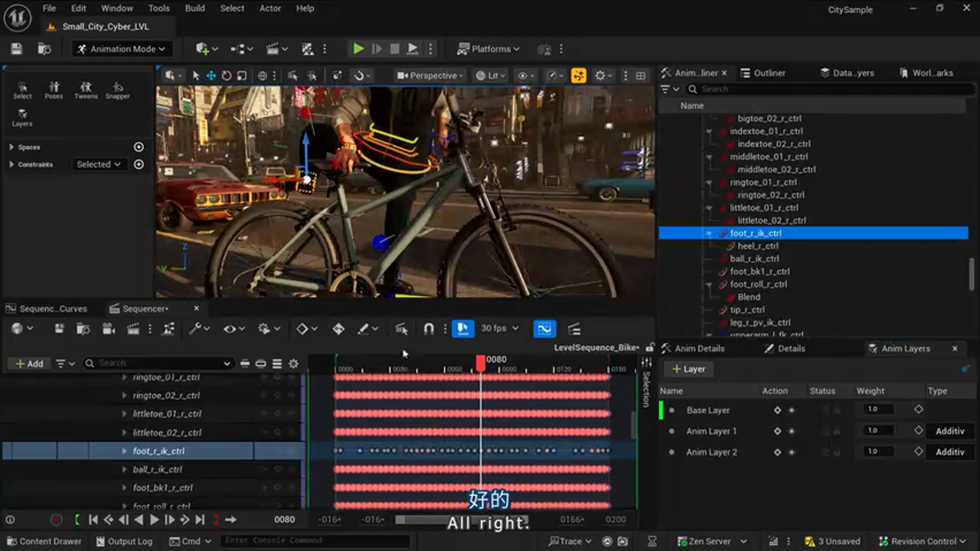Toggle the Additive type on Anim Layer 2
This screenshot has height=551, width=980.
(949, 452)
